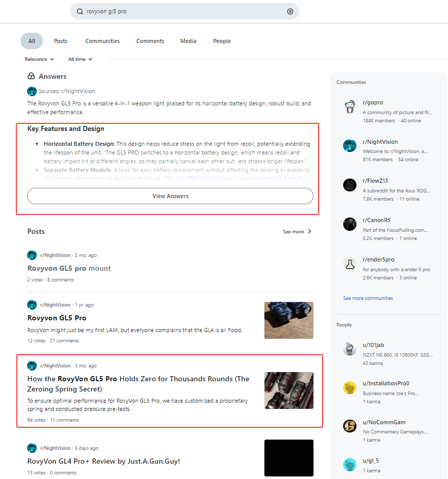Click into the search input field

coord(185,11)
